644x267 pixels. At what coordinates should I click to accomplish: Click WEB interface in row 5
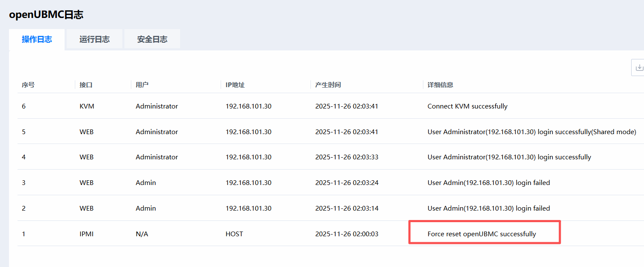point(86,132)
